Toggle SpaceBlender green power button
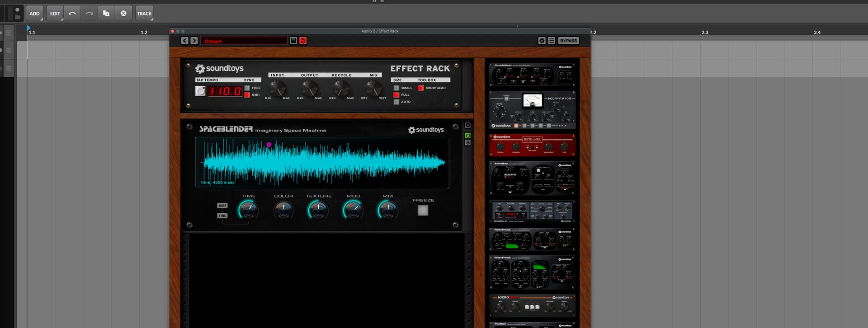 (x=467, y=136)
